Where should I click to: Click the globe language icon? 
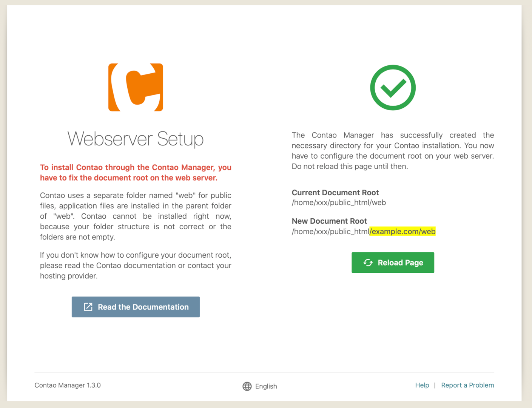[247, 386]
